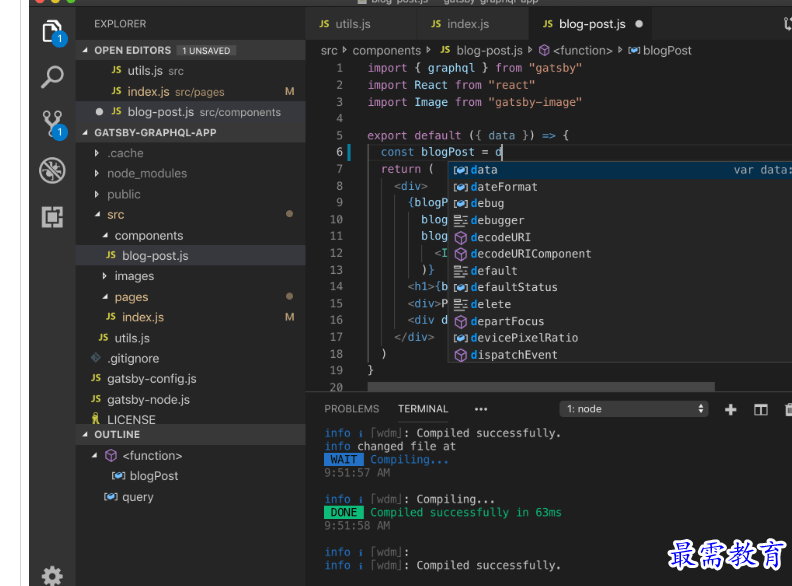Choose the debug suggestion
Screen dimensions: 792x586
[620, 204]
